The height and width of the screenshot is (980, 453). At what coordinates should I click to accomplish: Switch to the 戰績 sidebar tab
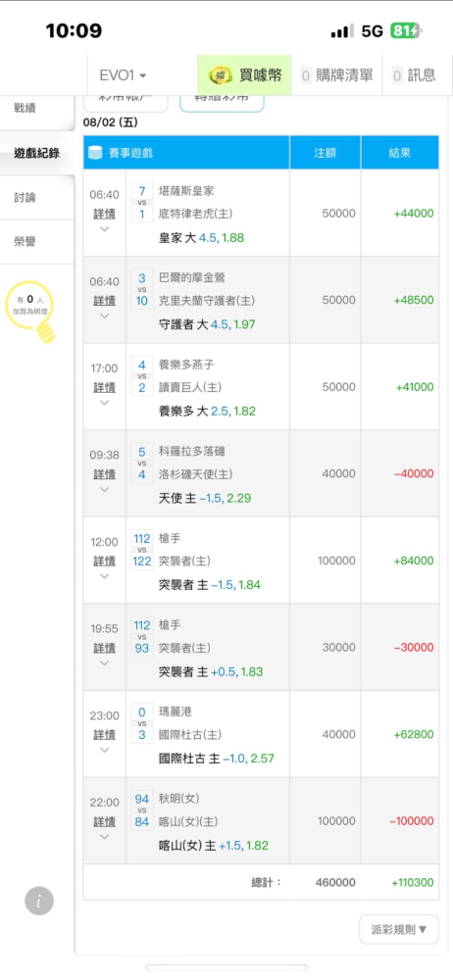coord(25,108)
